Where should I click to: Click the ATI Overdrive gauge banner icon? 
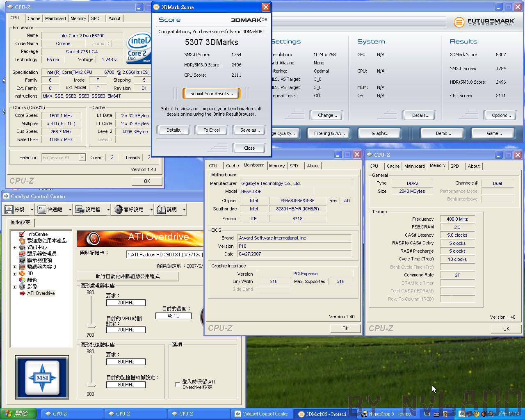(x=94, y=238)
